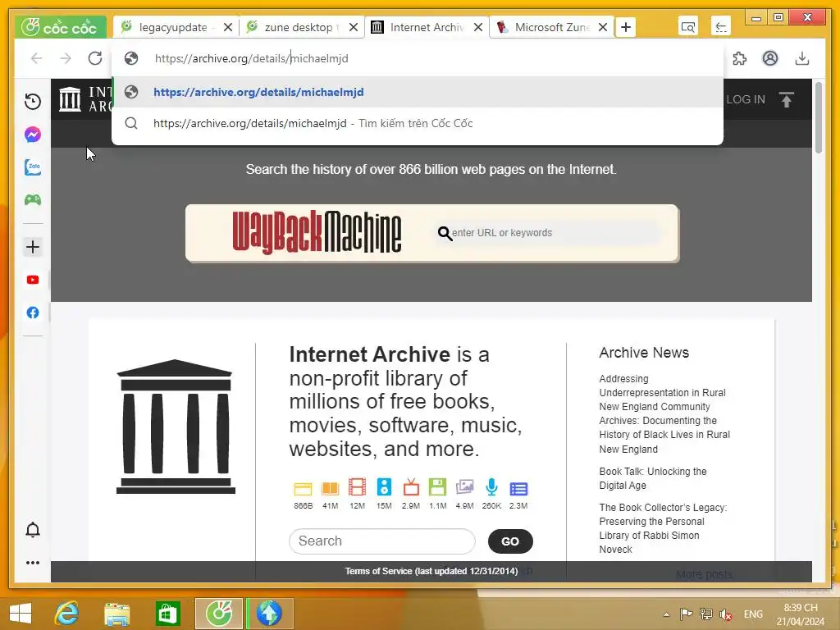Select the archive.org/details/michaelmjd URL suggestion
The image size is (840, 630).
tap(418, 92)
